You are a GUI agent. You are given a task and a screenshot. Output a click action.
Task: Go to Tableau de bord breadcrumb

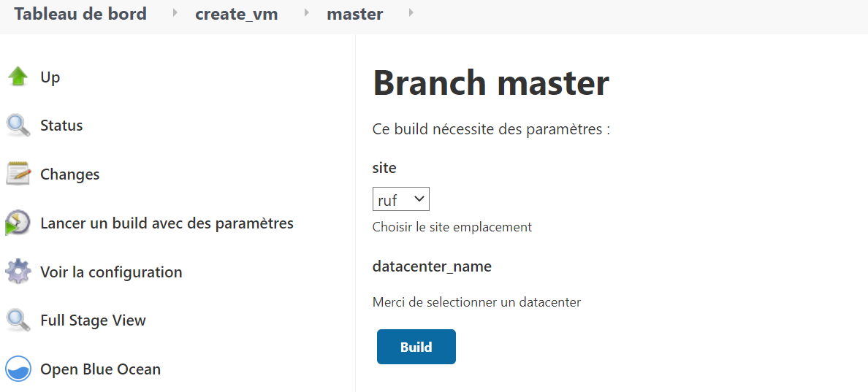pyautogui.click(x=80, y=14)
